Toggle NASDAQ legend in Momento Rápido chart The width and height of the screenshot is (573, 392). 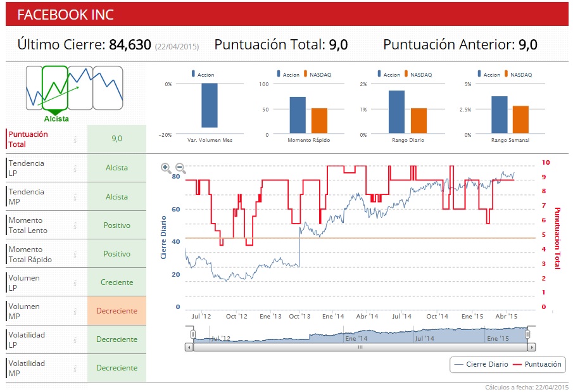click(318, 74)
